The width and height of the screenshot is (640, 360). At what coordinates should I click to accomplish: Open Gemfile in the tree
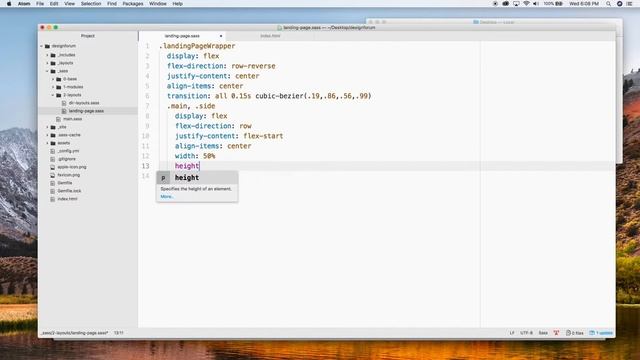(x=64, y=183)
